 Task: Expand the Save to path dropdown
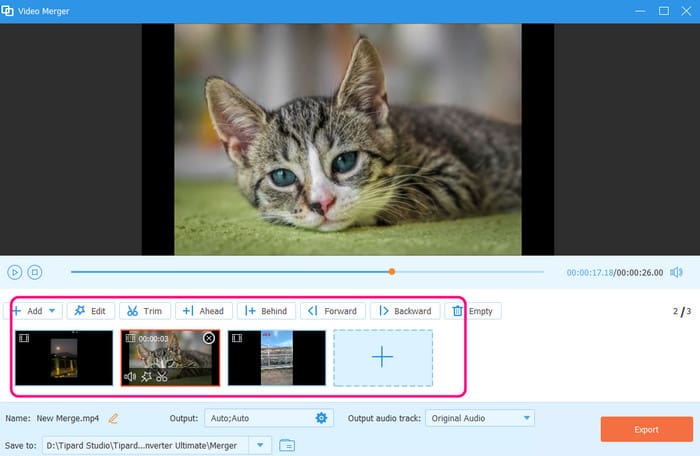[260, 445]
